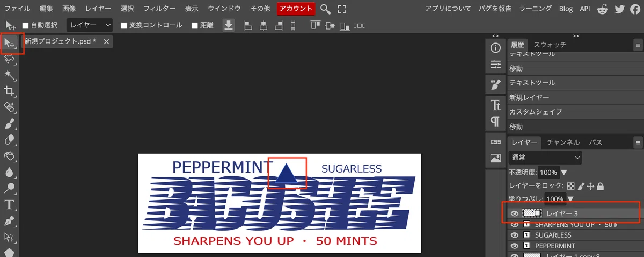Align layers to horizontal centers
The image size is (644, 257).
[x=263, y=25]
